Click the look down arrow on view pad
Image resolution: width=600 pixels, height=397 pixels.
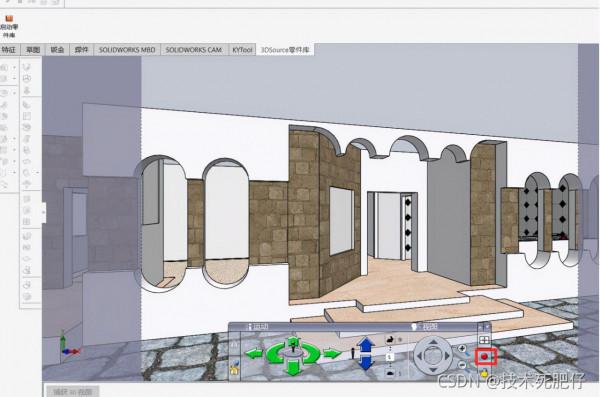(x=433, y=370)
